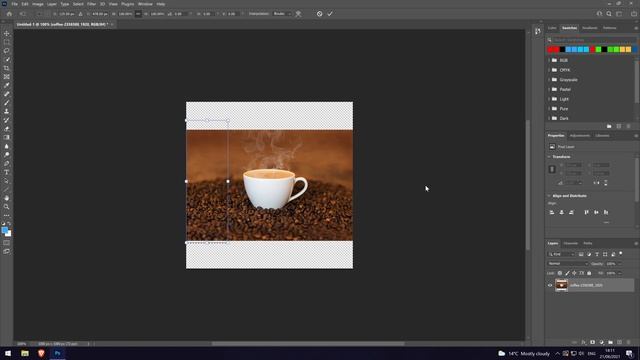Screen dimensions: 640x360
Task: Add layer style fx icon
Action: [x=584, y=342]
